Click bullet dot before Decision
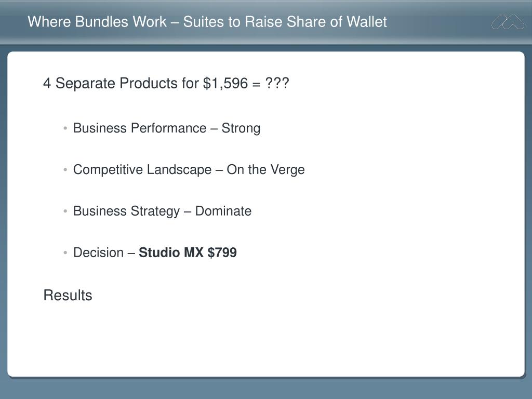532x399 pixels. coord(65,252)
